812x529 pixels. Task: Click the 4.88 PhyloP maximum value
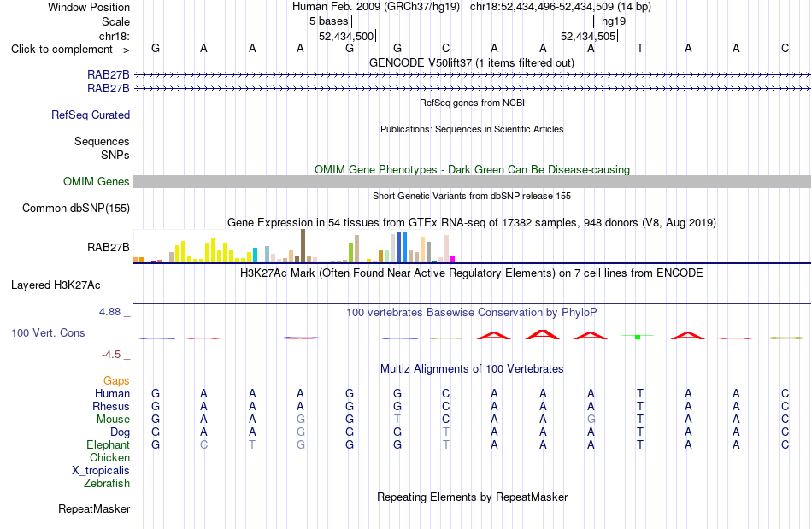(x=109, y=312)
